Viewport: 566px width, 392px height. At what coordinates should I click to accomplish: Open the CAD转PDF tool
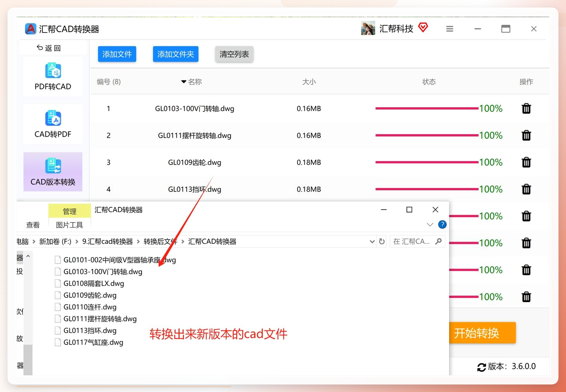coord(53,124)
